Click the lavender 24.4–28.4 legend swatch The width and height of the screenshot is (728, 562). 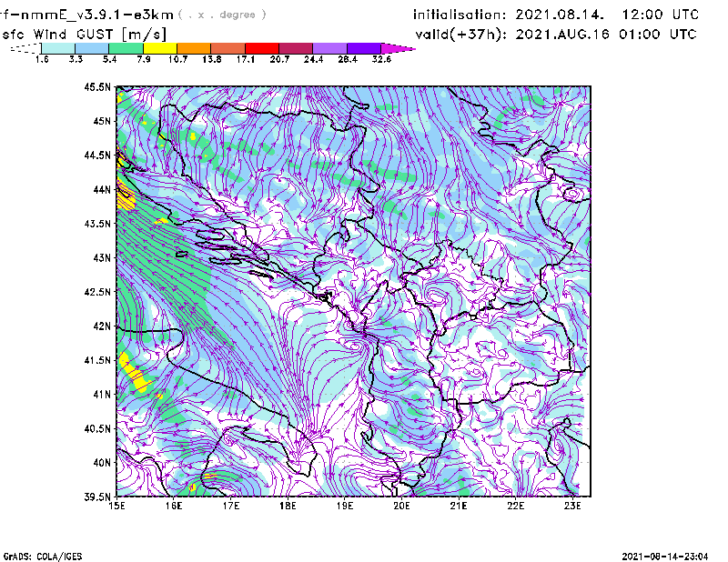point(329,48)
